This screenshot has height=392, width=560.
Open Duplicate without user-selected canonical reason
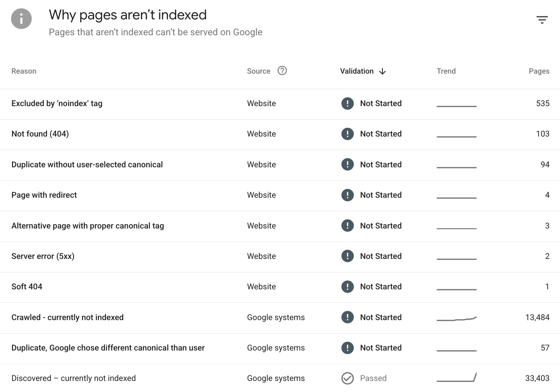click(x=87, y=165)
